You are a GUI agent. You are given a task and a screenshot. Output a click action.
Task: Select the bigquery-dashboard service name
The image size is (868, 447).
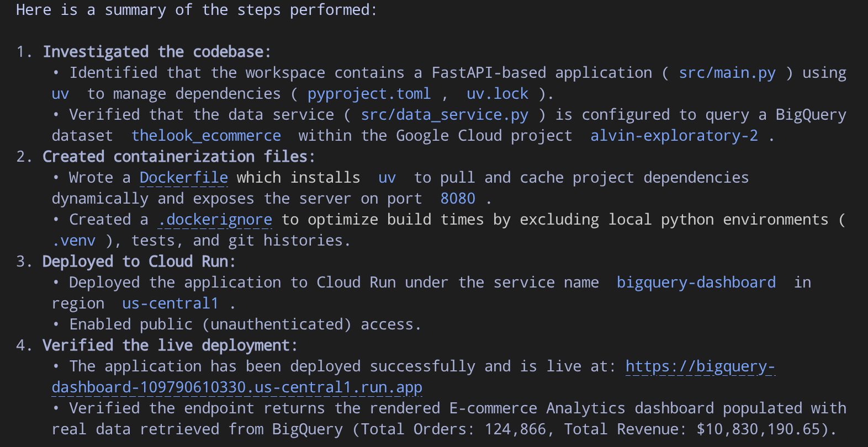click(x=696, y=283)
